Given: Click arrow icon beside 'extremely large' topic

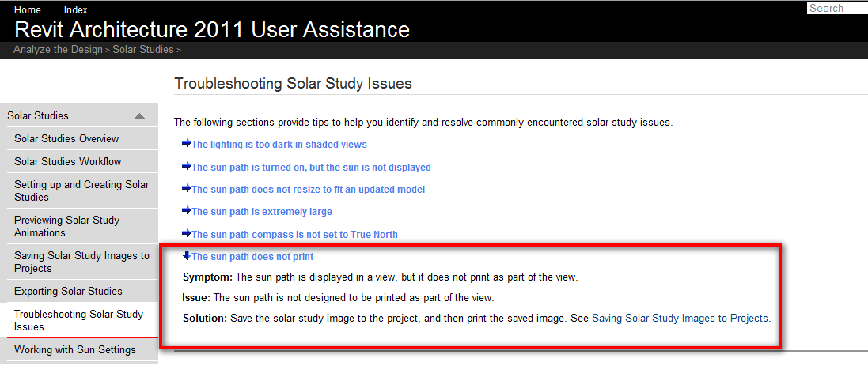Looking at the screenshot, I should [186, 211].
